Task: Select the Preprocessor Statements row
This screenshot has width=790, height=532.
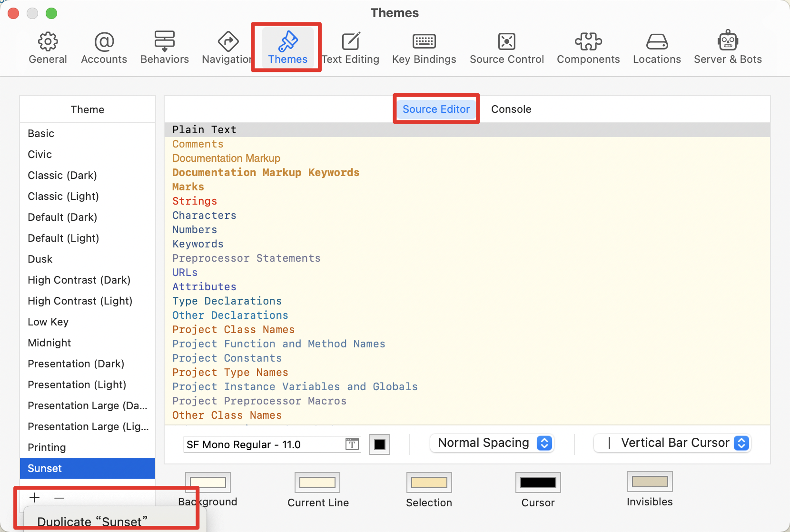Action: click(x=467, y=258)
